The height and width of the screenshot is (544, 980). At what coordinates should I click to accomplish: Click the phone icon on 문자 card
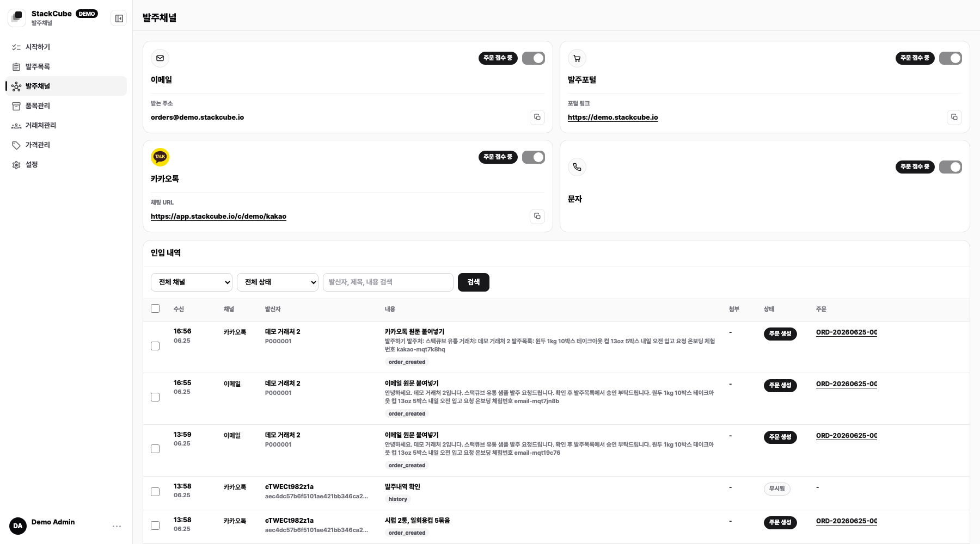pos(577,167)
